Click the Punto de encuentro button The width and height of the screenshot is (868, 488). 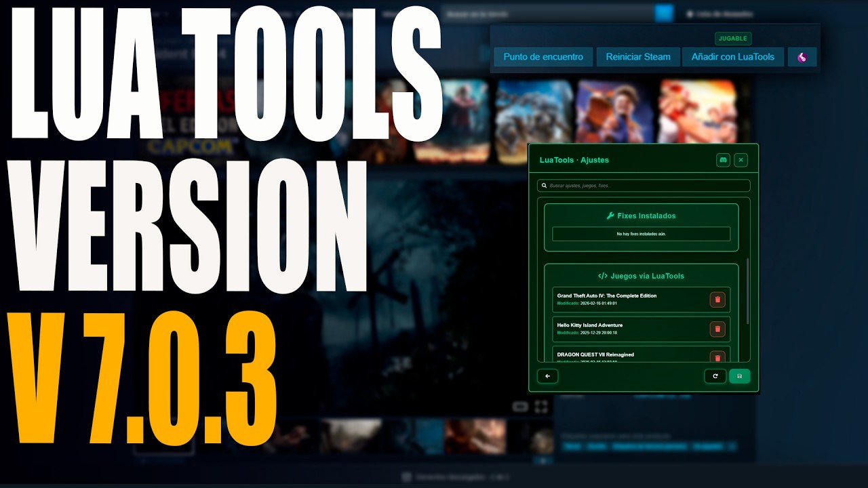coord(543,57)
